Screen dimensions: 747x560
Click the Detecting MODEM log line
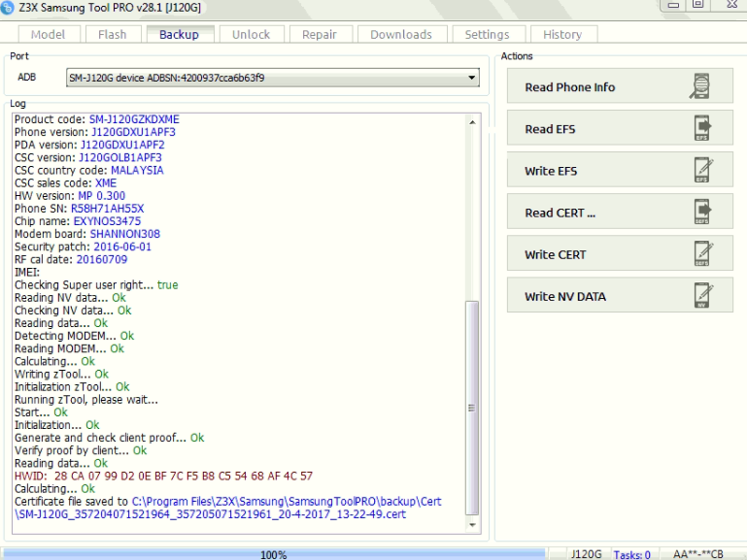pos(75,336)
